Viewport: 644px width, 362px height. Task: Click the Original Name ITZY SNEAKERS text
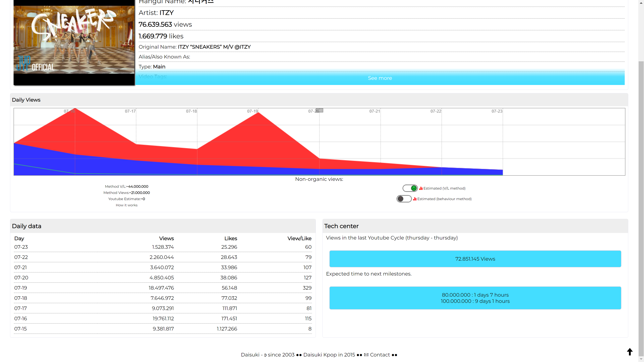click(195, 47)
